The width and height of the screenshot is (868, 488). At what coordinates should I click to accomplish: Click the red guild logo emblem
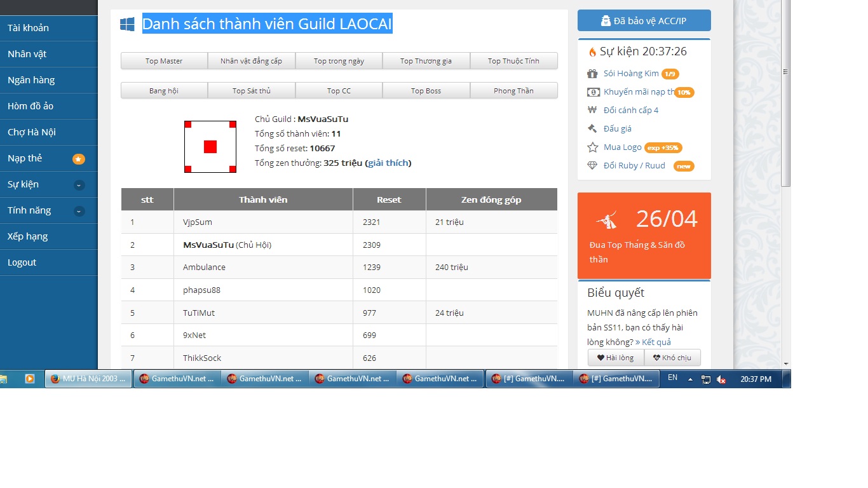click(210, 147)
